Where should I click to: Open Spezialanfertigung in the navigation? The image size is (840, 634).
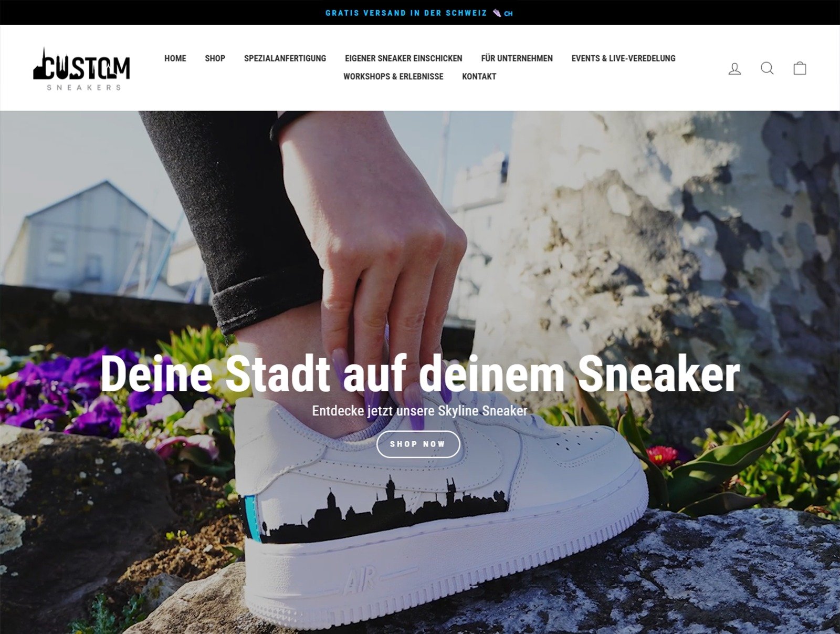[x=285, y=58]
